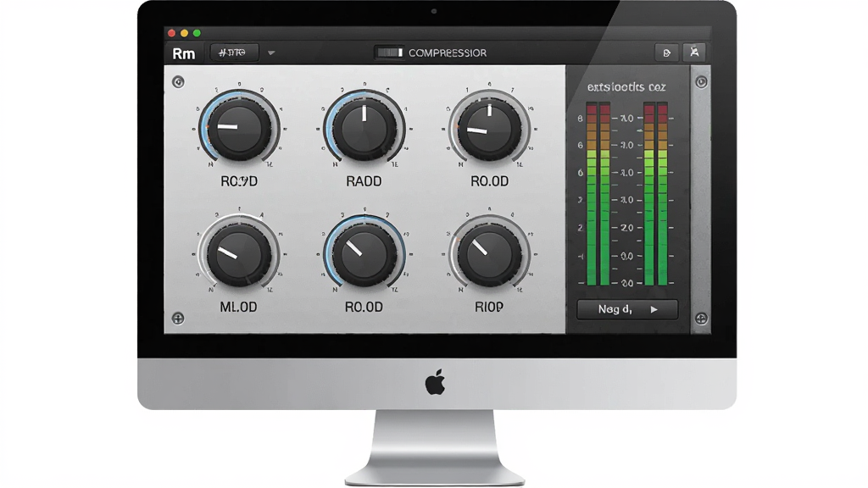Click the RADD knob
Viewport: 868px width, 488px height.
click(x=364, y=129)
